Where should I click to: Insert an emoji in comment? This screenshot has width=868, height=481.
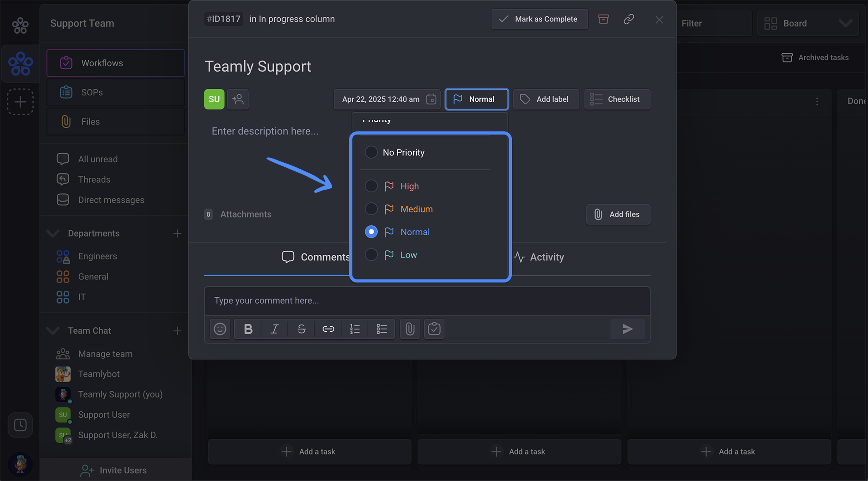220,329
